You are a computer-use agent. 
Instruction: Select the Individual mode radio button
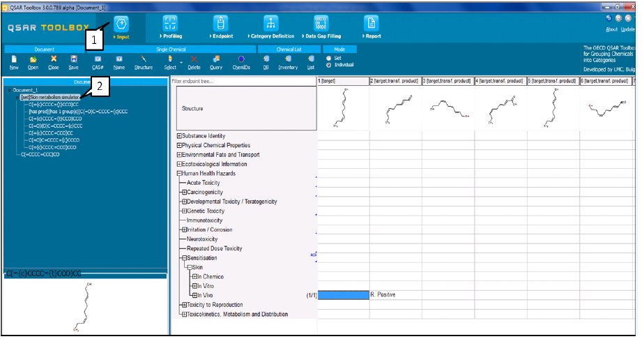[328, 65]
